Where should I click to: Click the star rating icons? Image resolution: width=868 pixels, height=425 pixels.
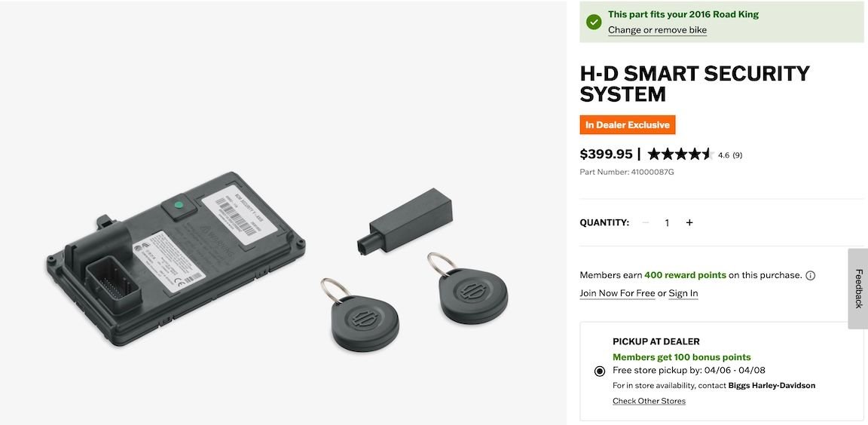point(680,154)
